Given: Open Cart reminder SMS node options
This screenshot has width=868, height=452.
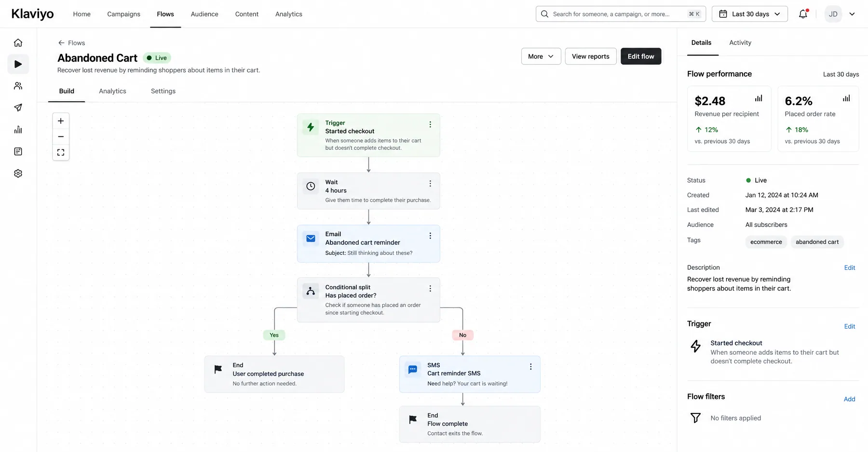Looking at the screenshot, I should click(530, 367).
